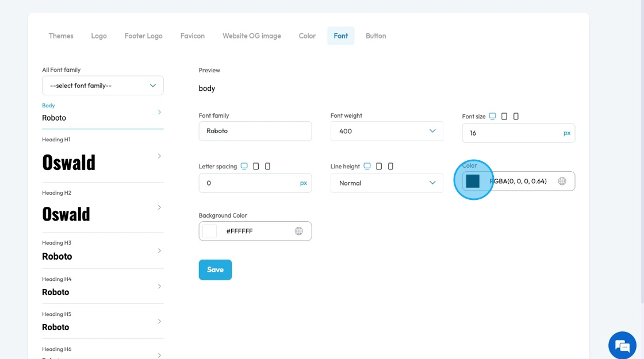Open Font weight 400 dropdown
This screenshot has height=359, width=644.
[x=387, y=131]
